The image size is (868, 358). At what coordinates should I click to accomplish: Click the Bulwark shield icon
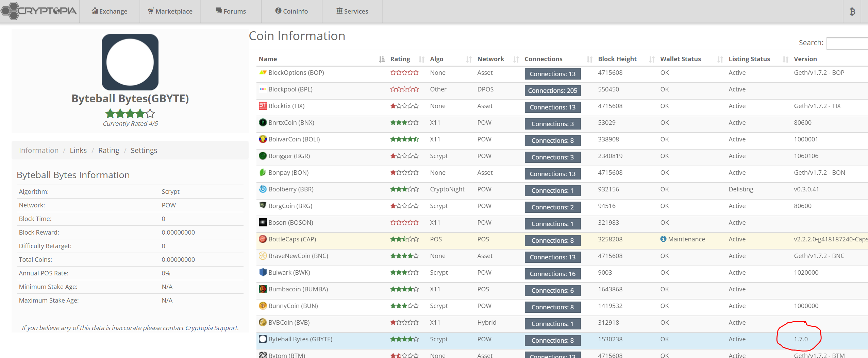pyautogui.click(x=263, y=272)
